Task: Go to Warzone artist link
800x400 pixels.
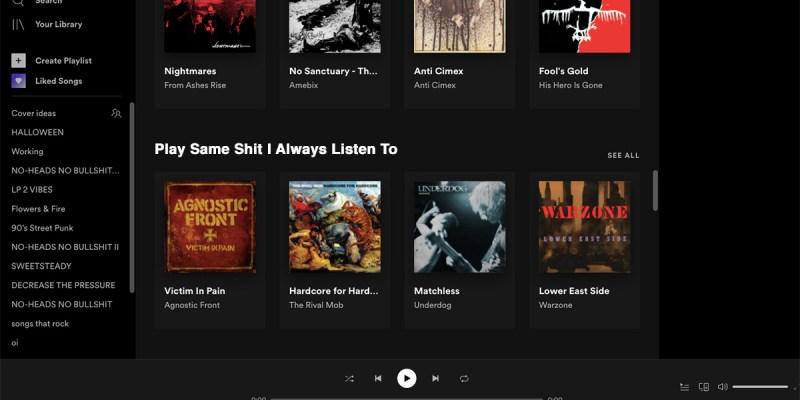Action: tap(555, 305)
